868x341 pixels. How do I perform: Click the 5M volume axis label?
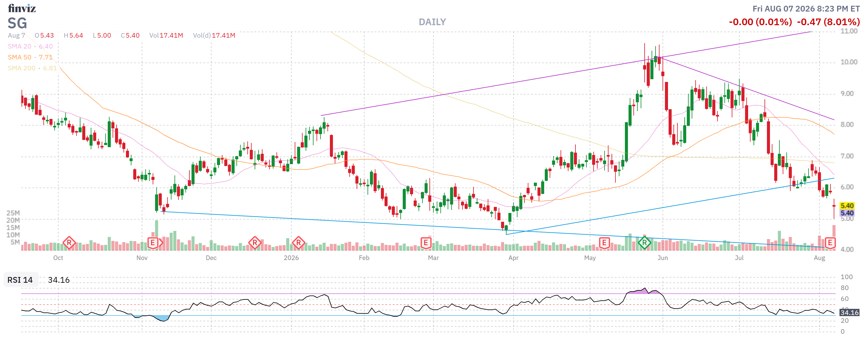pyautogui.click(x=15, y=242)
